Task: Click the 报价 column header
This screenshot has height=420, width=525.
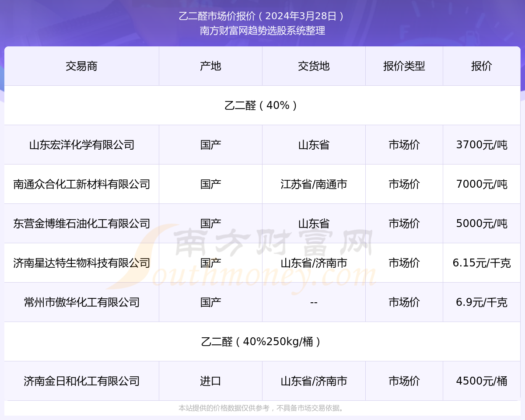Action: pyautogui.click(x=482, y=66)
